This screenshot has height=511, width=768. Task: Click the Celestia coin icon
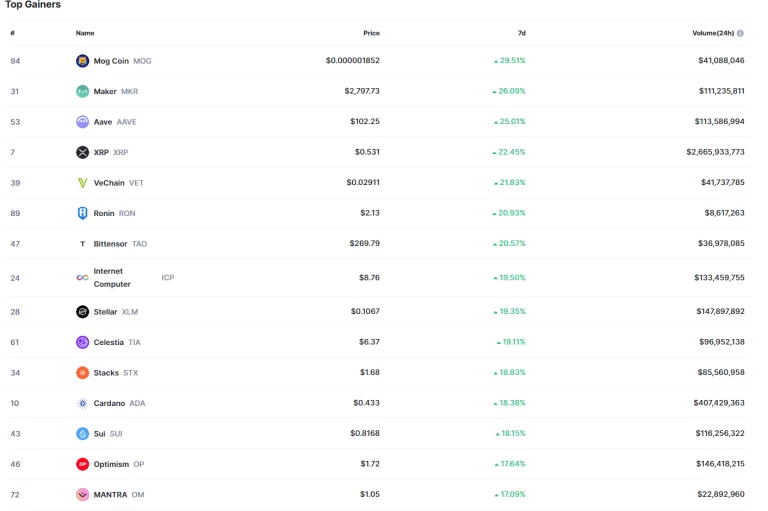tap(83, 342)
